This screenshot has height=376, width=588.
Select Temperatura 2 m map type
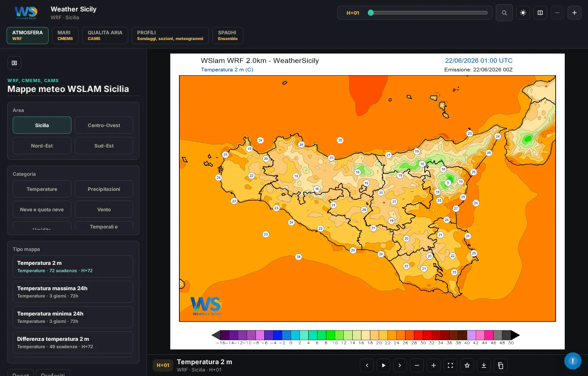click(73, 266)
